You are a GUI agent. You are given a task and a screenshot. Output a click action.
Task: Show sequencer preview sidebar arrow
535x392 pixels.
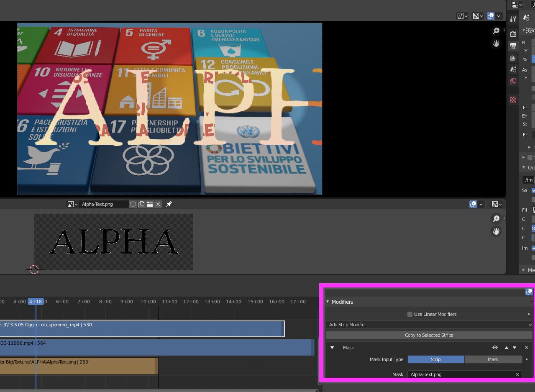click(x=504, y=30)
